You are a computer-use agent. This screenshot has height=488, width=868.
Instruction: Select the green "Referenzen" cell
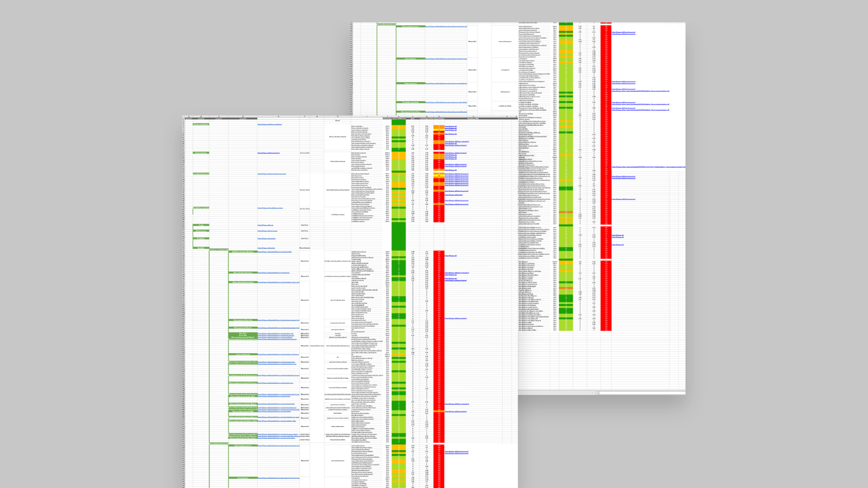click(x=201, y=231)
